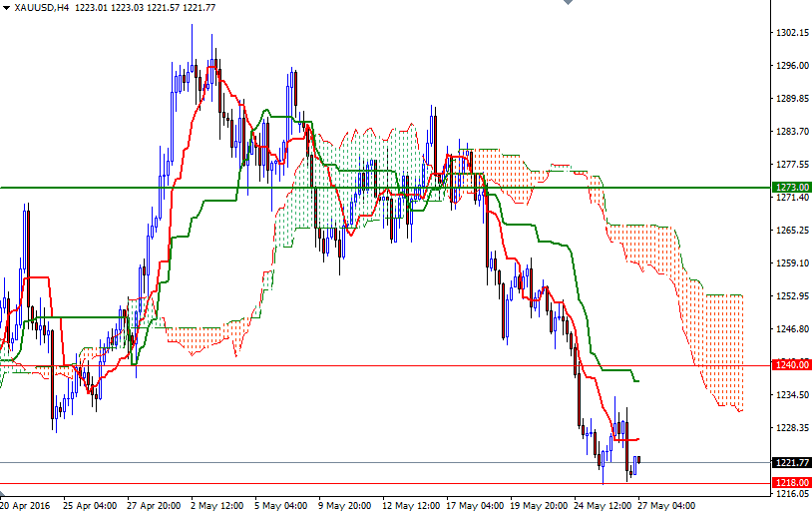
Task: Click the high value 1223.03 in header
Action: tap(127, 8)
